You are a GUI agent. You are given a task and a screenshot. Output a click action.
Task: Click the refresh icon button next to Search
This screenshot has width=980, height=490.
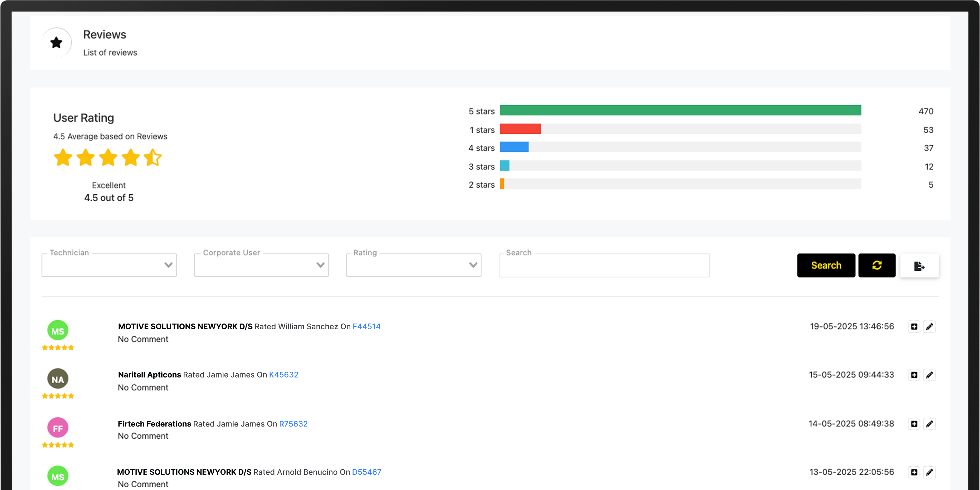click(x=876, y=265)
